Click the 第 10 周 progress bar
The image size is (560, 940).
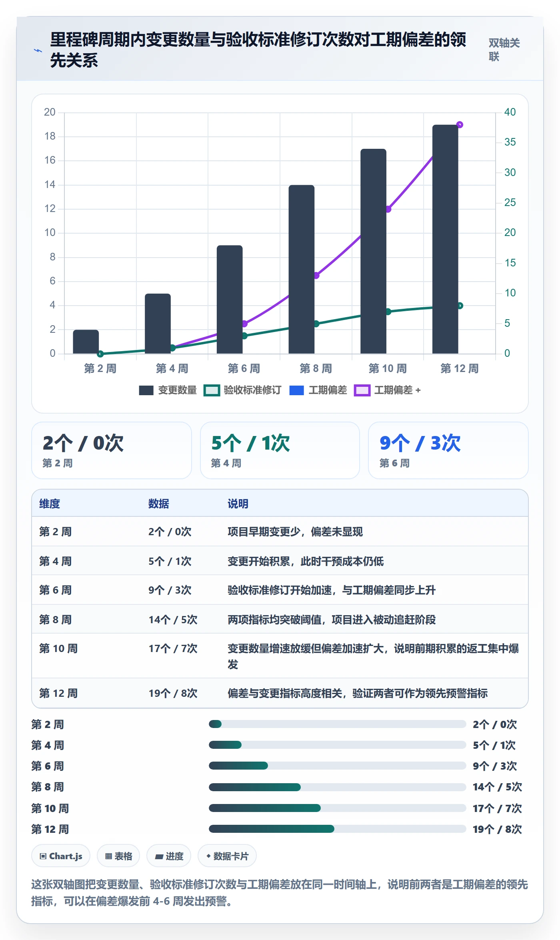pyautogui.click(x=337, y=808)
